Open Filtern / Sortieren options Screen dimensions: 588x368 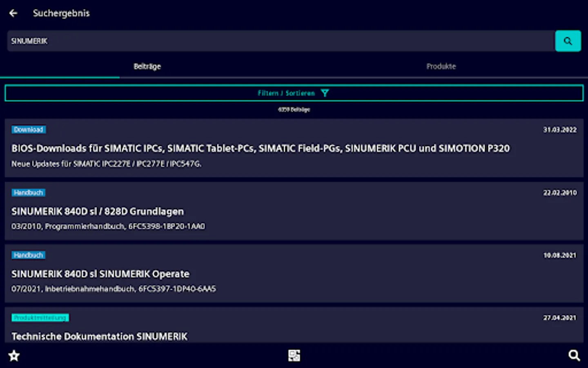click(294, 93)
